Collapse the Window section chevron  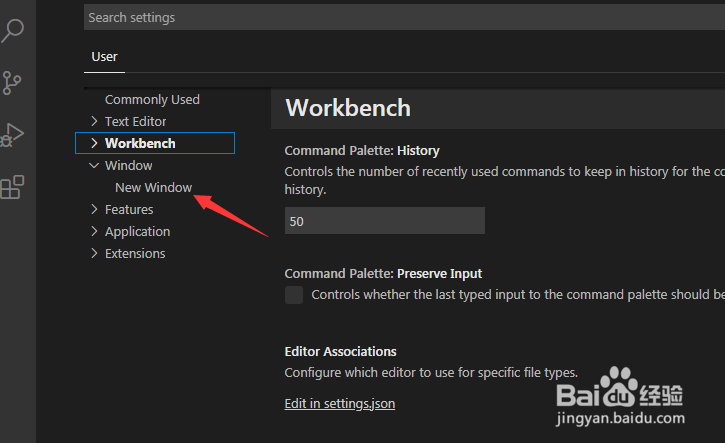pos(94,166)
